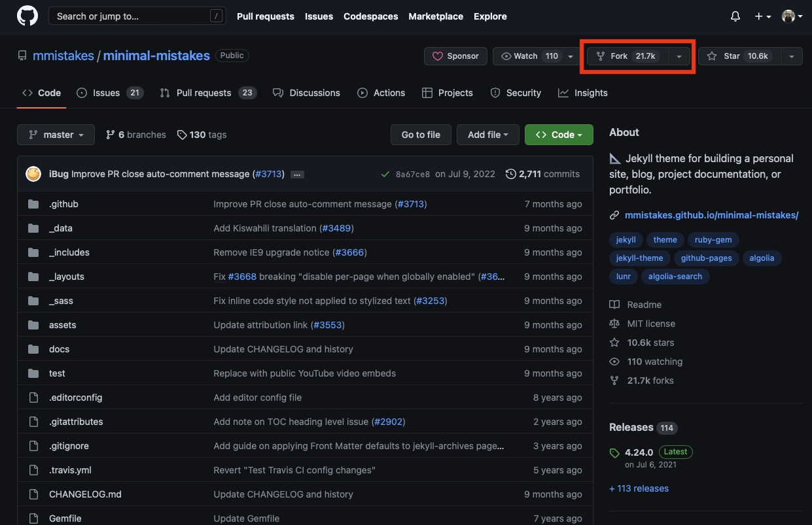Open the user avatar menu

792,16
